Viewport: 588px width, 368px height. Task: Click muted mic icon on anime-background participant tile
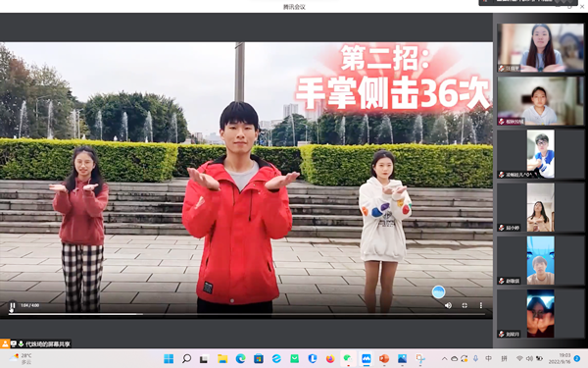coord(502,281)
